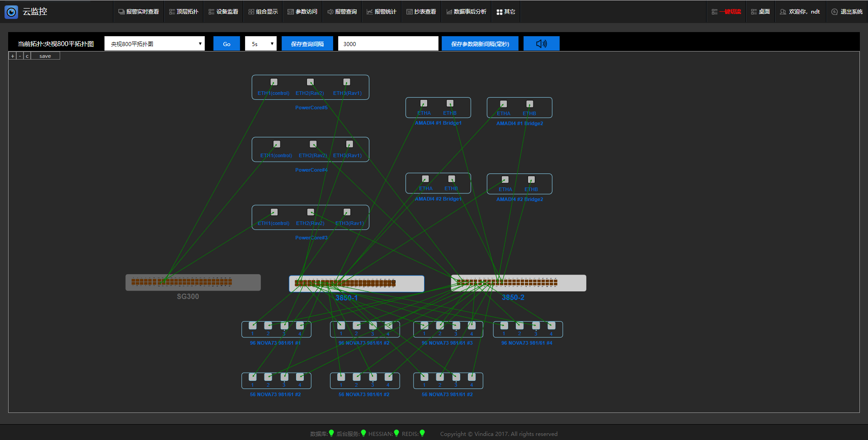Screen dimensions: 868x440
Task: Select the 3850-1 switch device
Action: coord(356,283)
